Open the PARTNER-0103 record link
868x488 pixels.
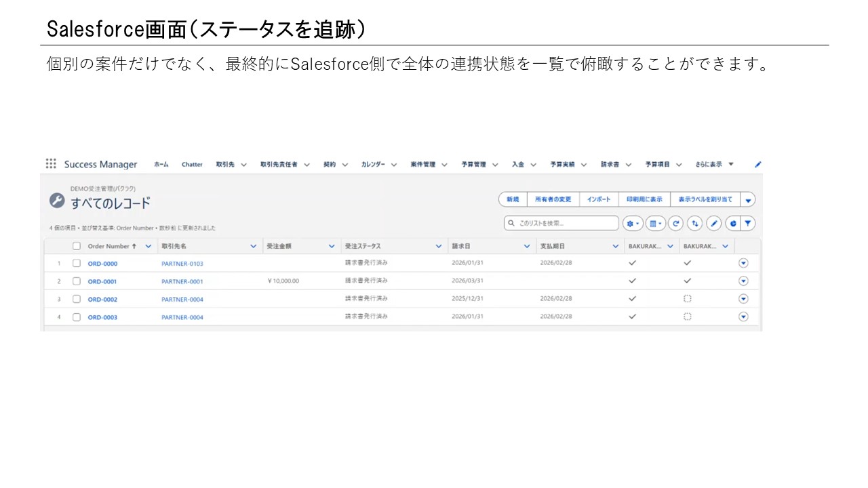[x=180, y=263]
